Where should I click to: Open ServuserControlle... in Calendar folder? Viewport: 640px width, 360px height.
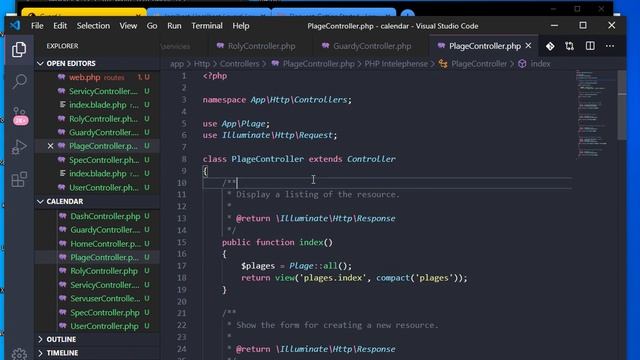pos(98,299)
